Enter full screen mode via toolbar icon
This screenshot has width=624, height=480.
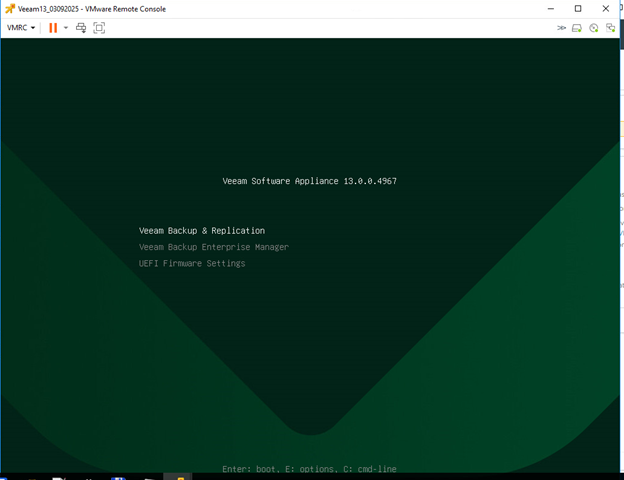tap(99, 28)
